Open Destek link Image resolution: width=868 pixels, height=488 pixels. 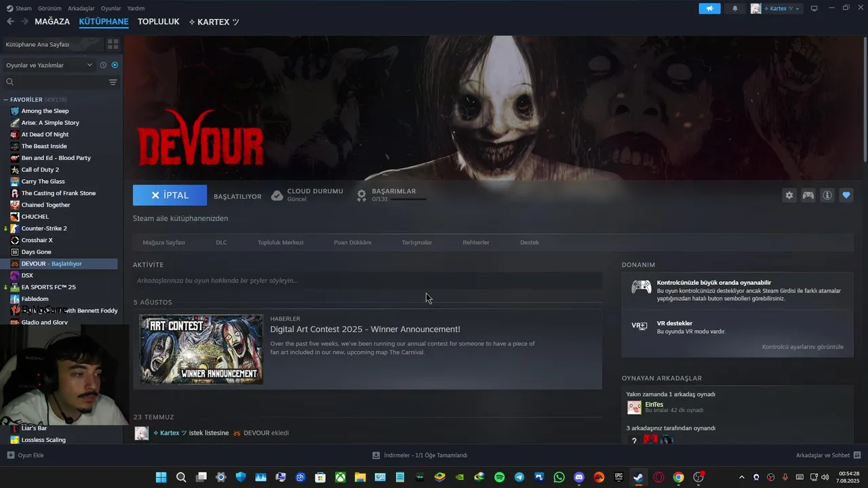click(x=530, y=242)
